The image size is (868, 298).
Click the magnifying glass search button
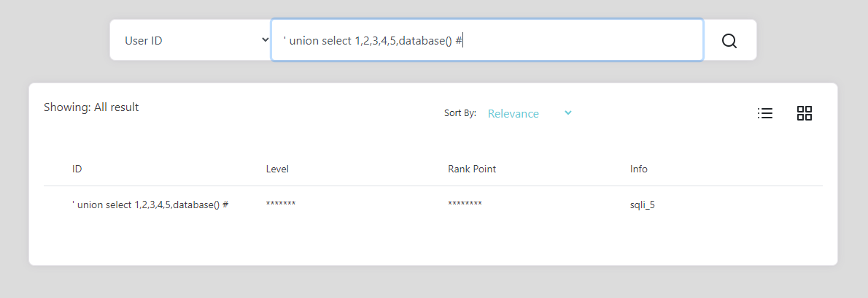pos(729,40)
